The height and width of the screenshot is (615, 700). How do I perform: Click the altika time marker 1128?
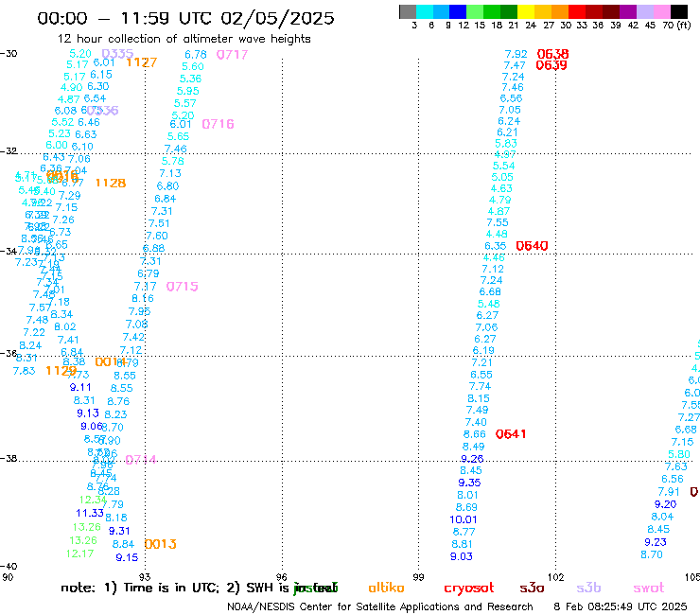pos(111,184)
